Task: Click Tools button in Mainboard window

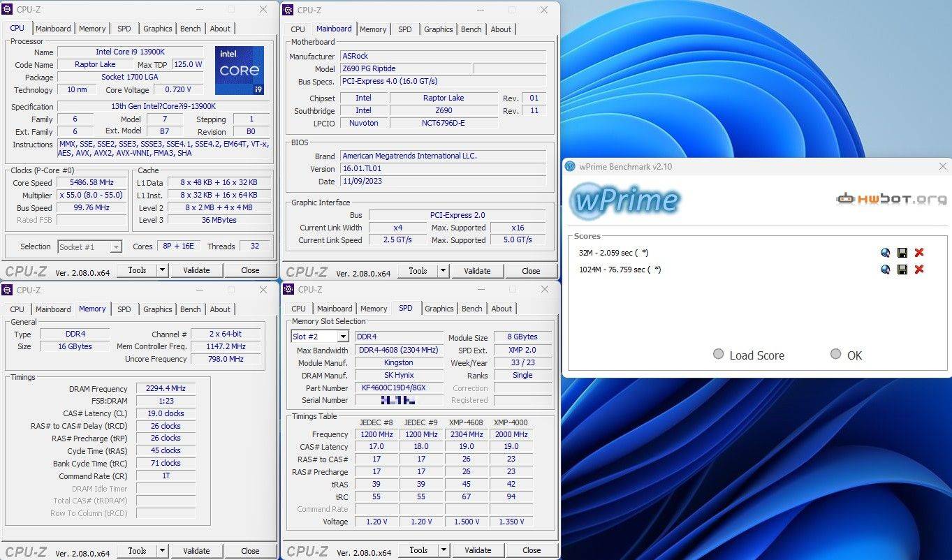Action: 418,271
